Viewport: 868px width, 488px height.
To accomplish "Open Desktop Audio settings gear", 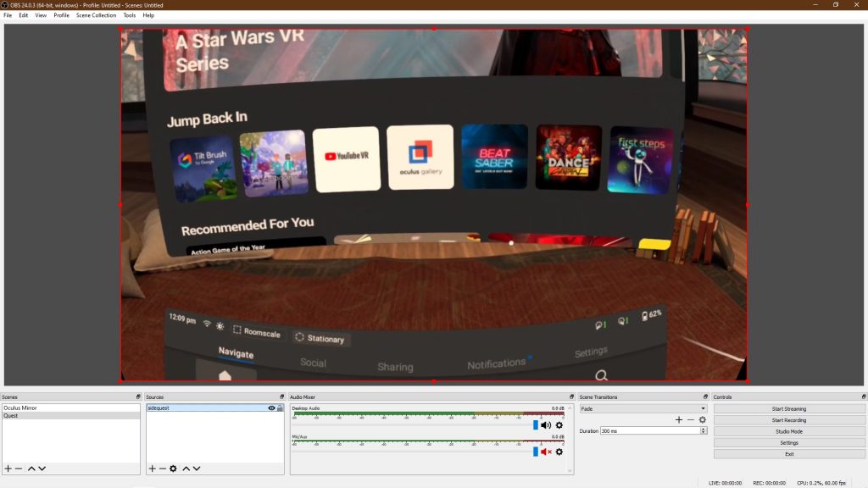I will [x=559, y=425].
